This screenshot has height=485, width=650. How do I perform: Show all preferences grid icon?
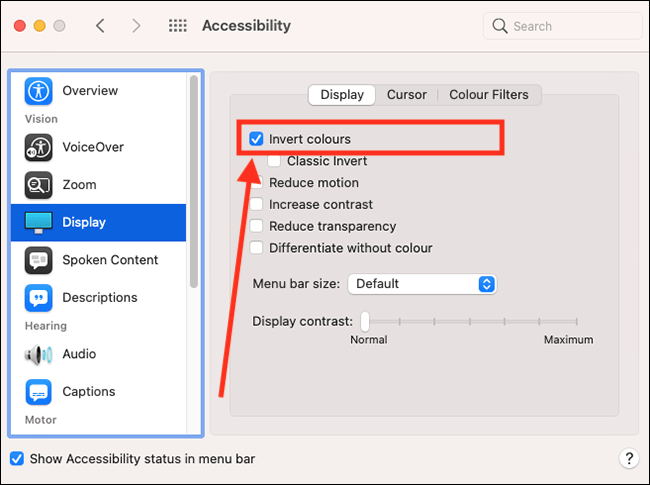point(178,26)
